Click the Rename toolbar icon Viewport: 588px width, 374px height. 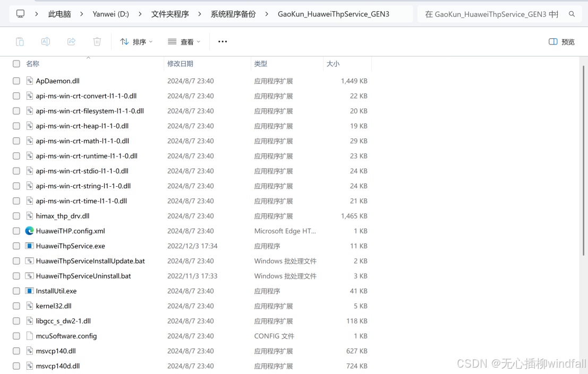coord(45,41)
